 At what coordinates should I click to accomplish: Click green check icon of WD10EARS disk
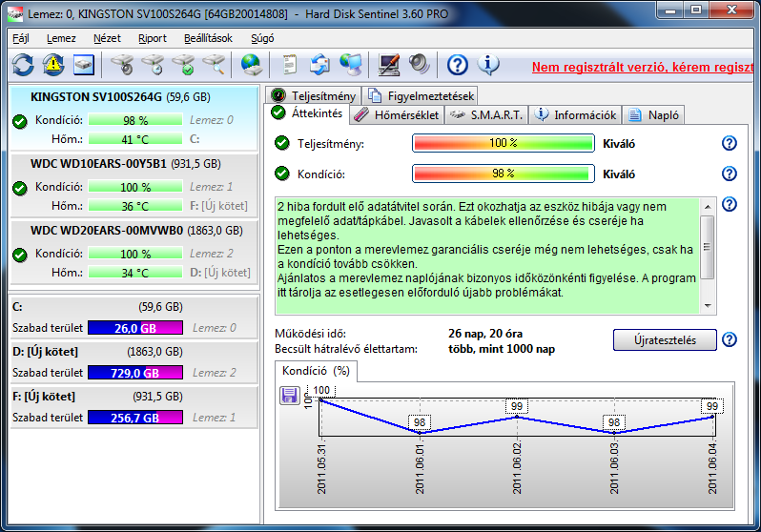click(20, 188)
